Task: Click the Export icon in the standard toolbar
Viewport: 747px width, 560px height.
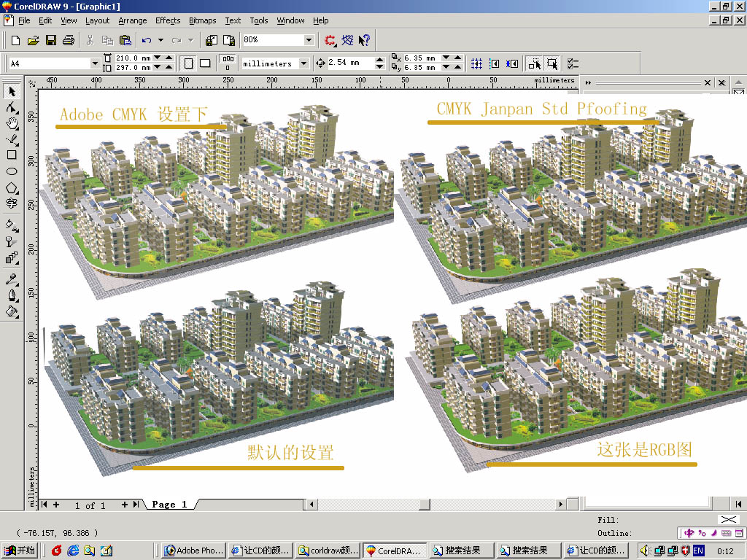Action: [x=229, y=41]
